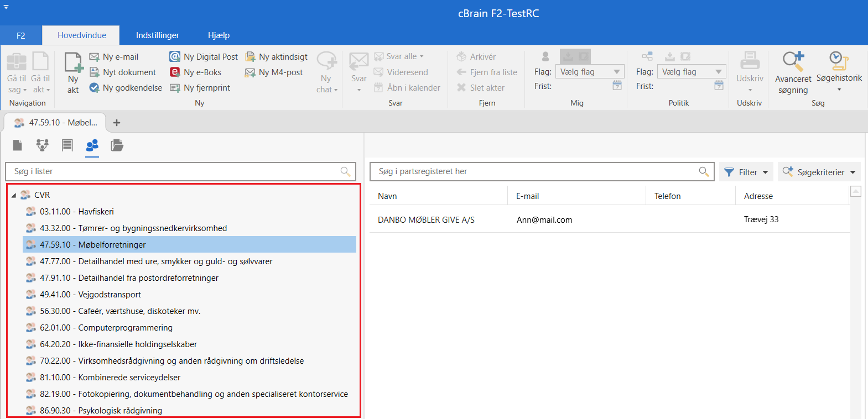Create a new e-mail with Ny e-mail
Screen dimensions: 868x419
[x=114, y=56]
